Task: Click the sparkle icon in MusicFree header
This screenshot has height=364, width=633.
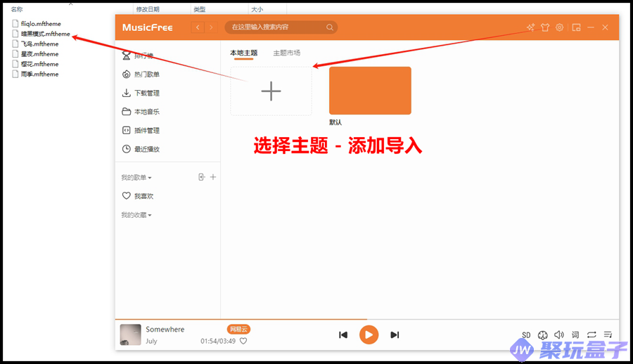Action: click(530, 27)
